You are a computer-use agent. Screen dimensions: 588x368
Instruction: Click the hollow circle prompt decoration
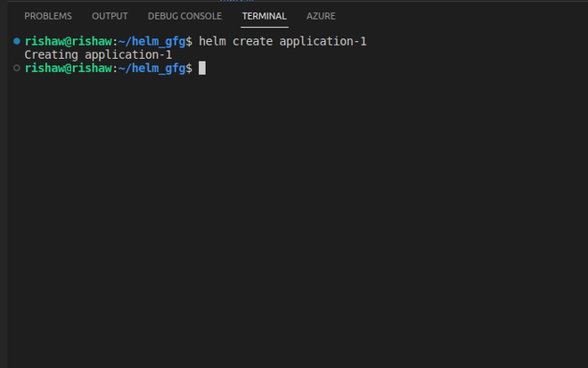pos(16,68)
